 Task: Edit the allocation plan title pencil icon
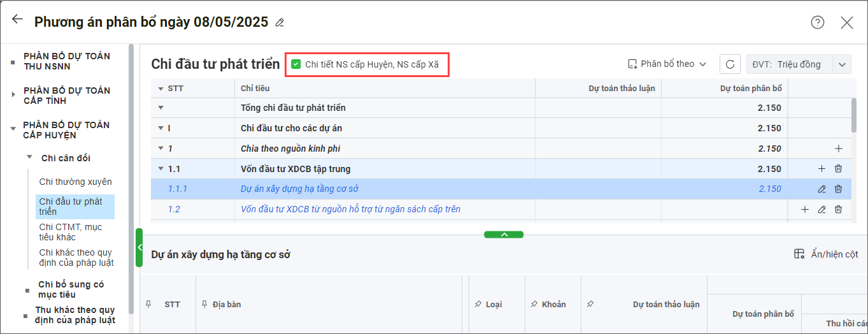(x=280, y=23)
